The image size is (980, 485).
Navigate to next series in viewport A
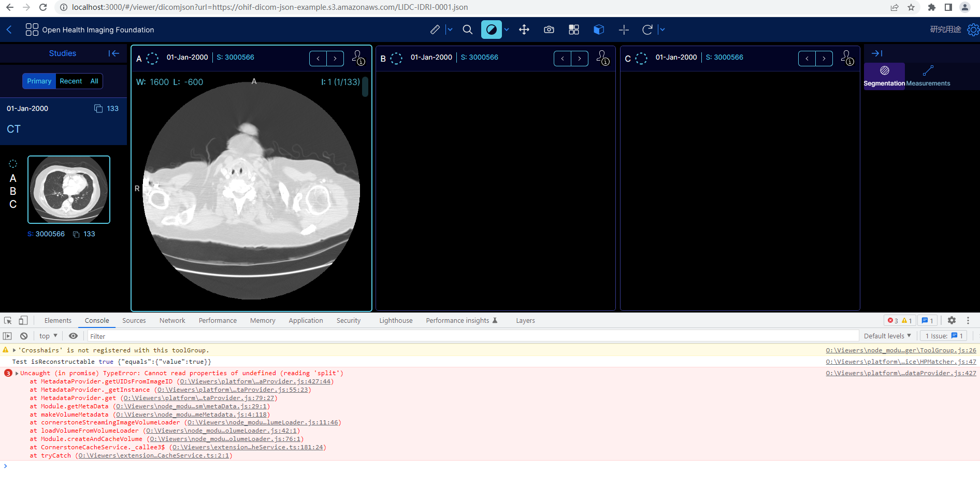[x=335, y=58]
